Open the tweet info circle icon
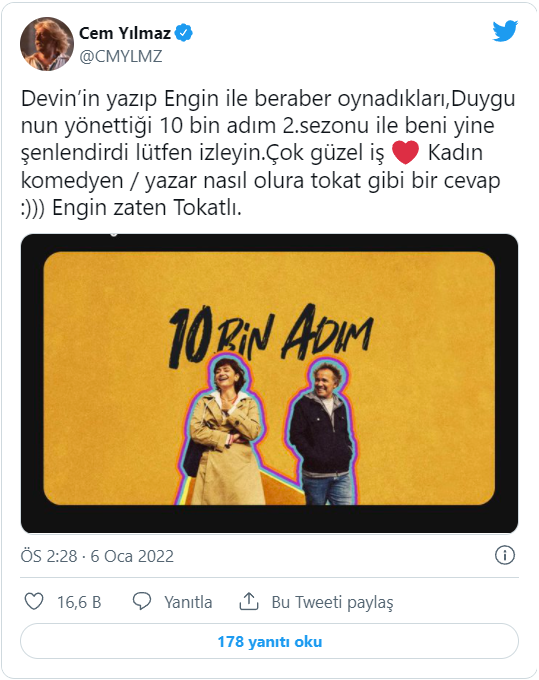The image size is (539, 680). pyautogui.click(x=505, y=555)
